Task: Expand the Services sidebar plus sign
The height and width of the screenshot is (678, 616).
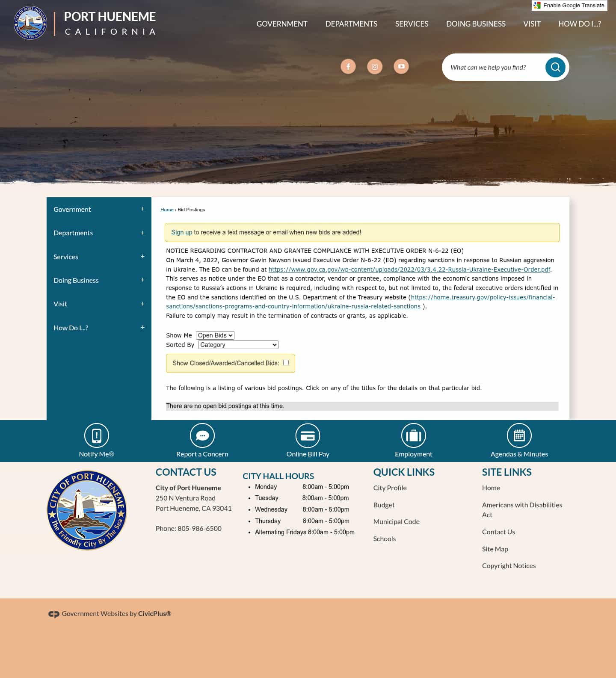Action: [142, 257]
